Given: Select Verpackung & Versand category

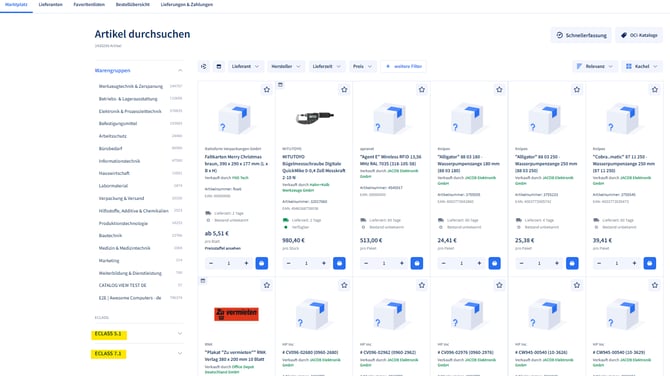Looking at the screenshot, I should 121,198.
